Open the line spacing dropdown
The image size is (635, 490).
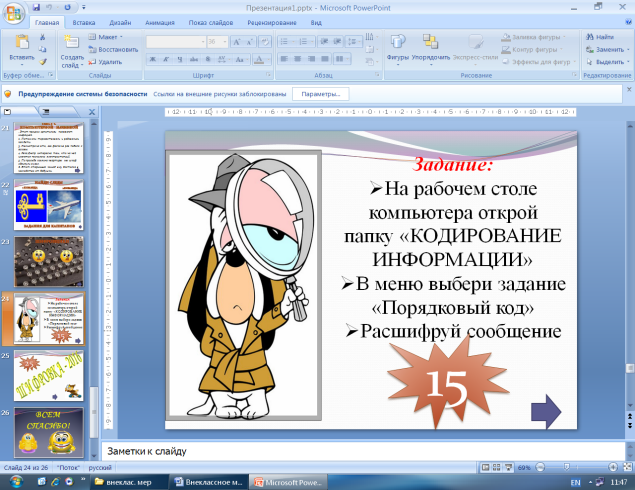coord(354,42)
